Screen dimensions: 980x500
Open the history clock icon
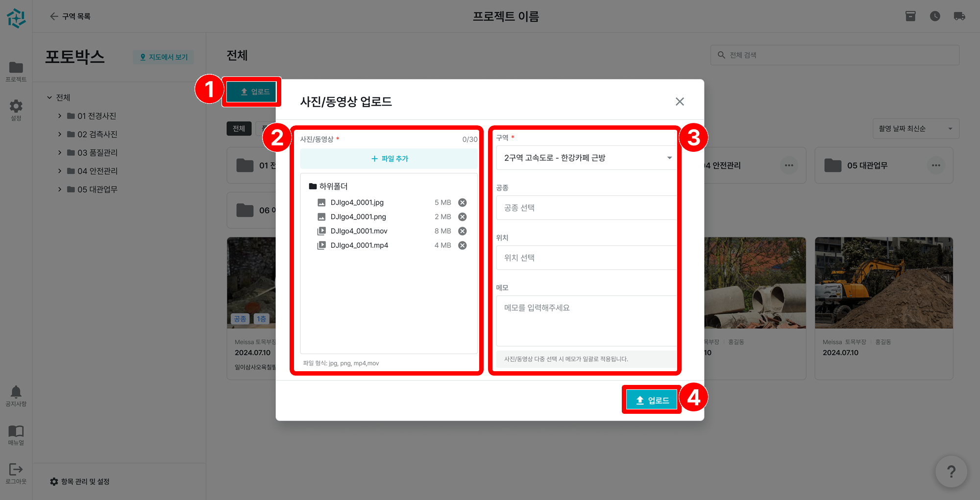point(935,16)
